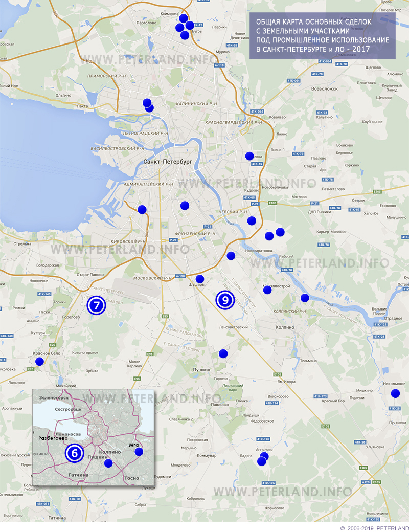This screenshot has width=409, height=532.
Task: Click the Всеволожск town label
Action: click(x=325, y=89)
